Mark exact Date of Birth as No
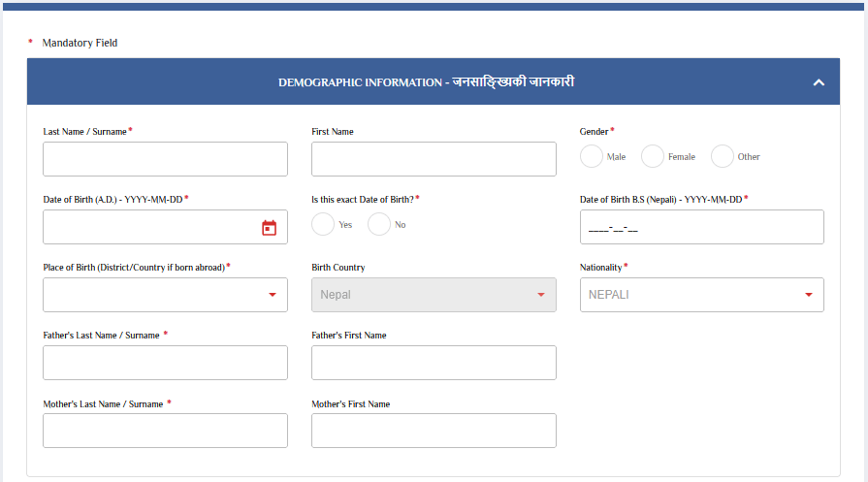This screenshot has width=868, height=482. coord(379,224)
